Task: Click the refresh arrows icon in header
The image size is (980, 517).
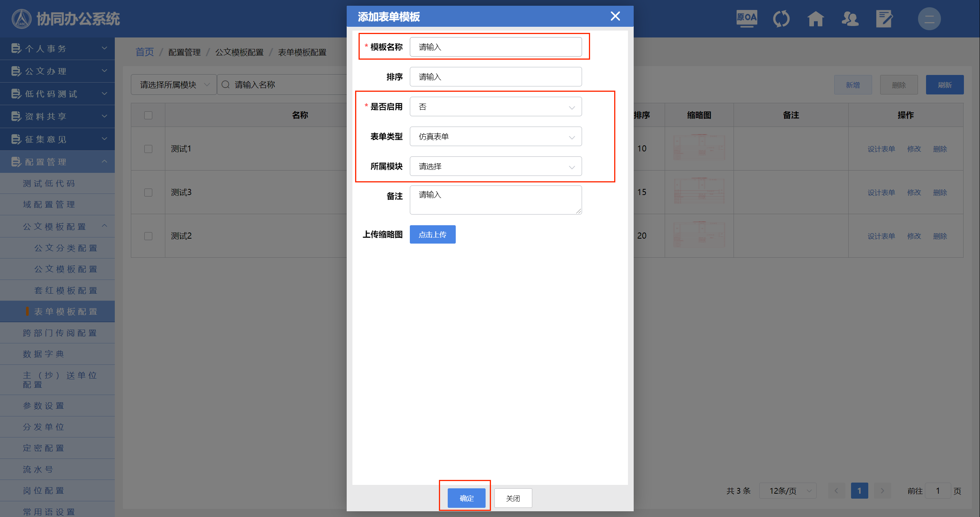Action: pos(781,19)
